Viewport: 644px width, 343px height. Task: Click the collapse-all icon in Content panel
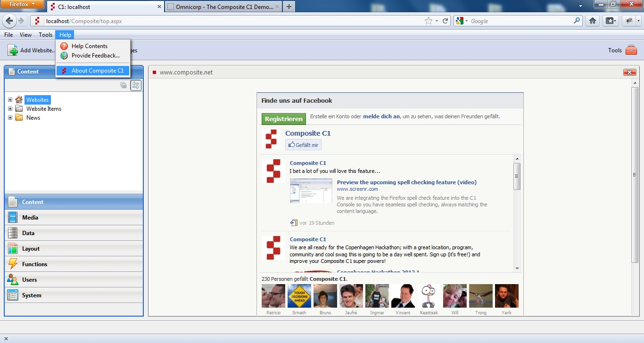pos(124,85)
